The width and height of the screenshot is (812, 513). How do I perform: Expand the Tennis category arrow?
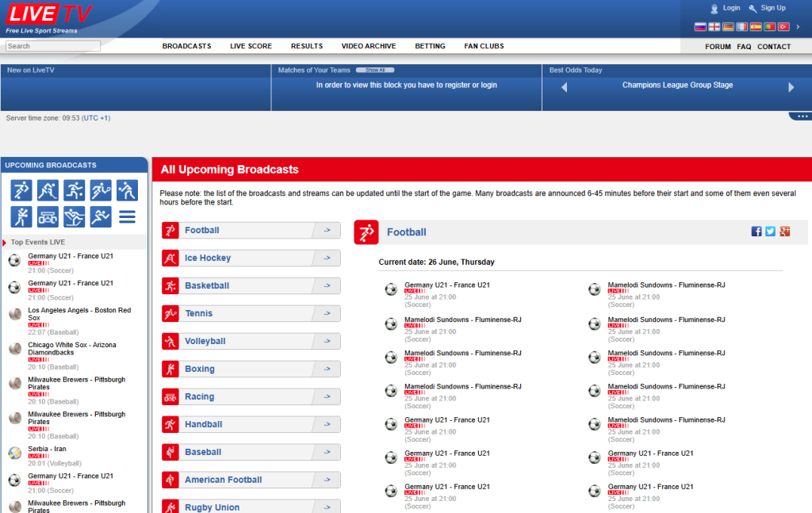pos(327,313)
